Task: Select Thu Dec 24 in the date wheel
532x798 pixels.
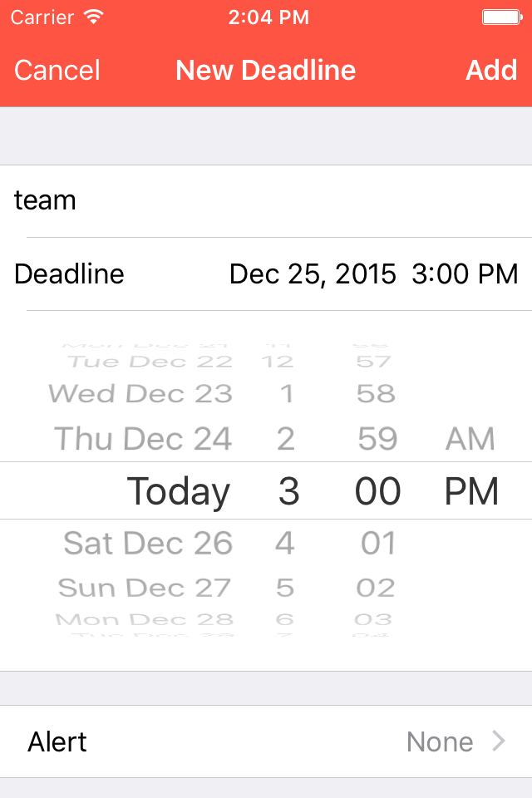Action: pyautogui.click(x=143, y=439)
